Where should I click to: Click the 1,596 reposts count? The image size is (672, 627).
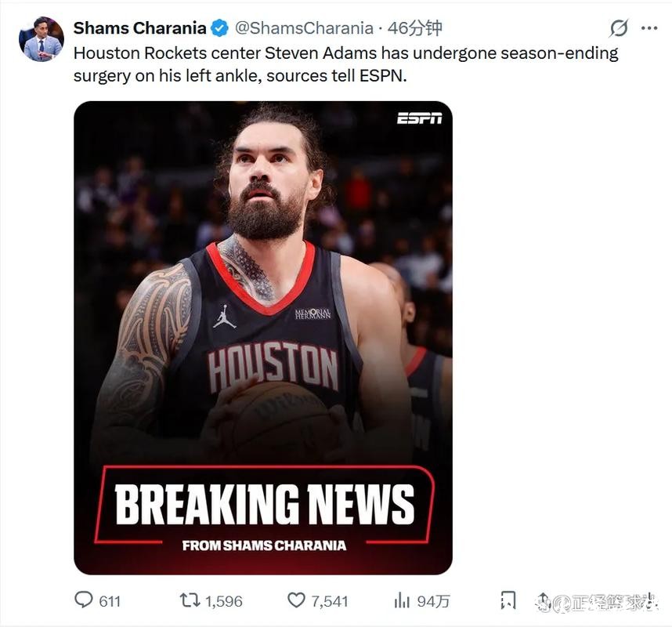pyautogui.click(x=224, y=601)
